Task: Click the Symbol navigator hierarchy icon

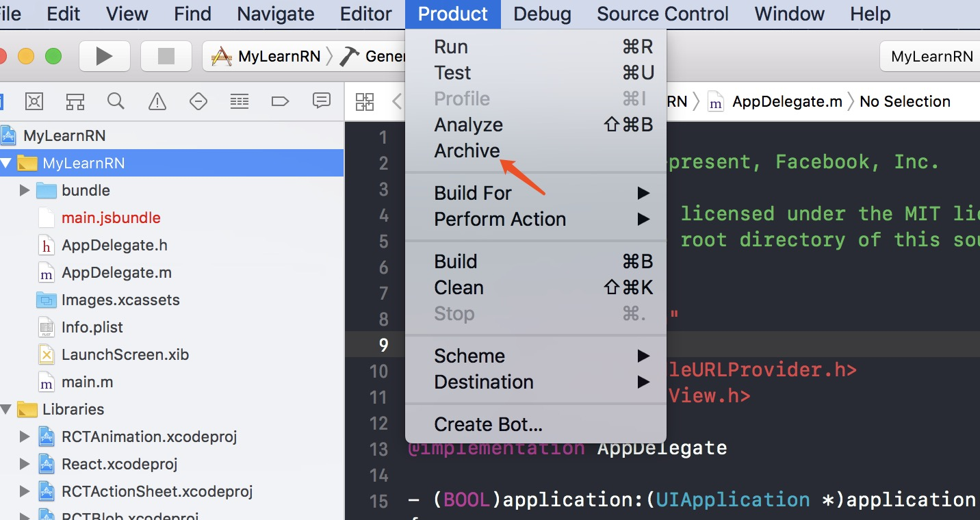Action: tap(75, 102)
